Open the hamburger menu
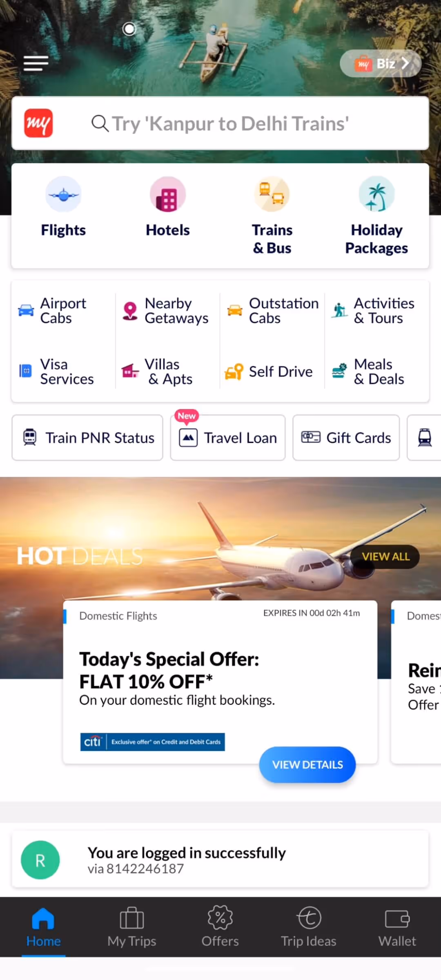Screen dimensions: 441x980 36,63
